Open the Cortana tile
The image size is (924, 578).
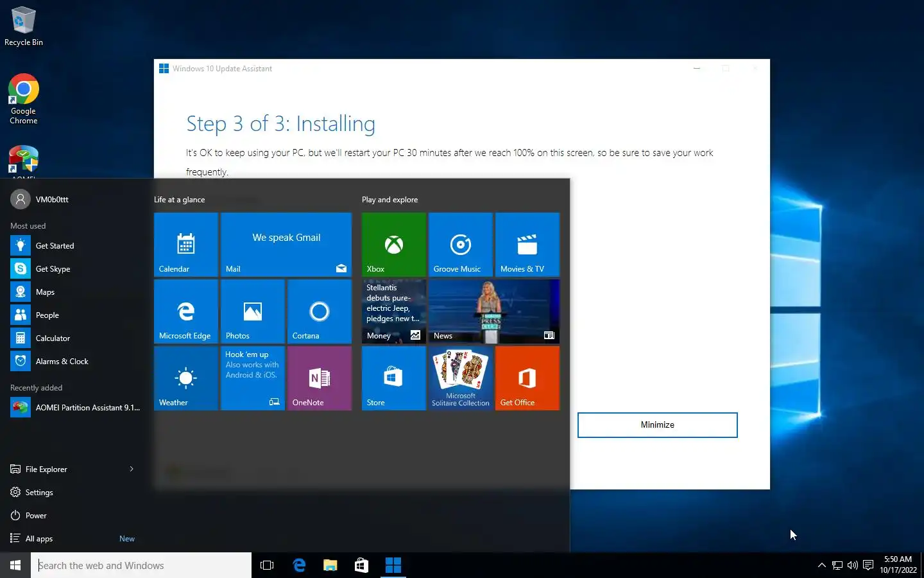(x=320, y=311)
